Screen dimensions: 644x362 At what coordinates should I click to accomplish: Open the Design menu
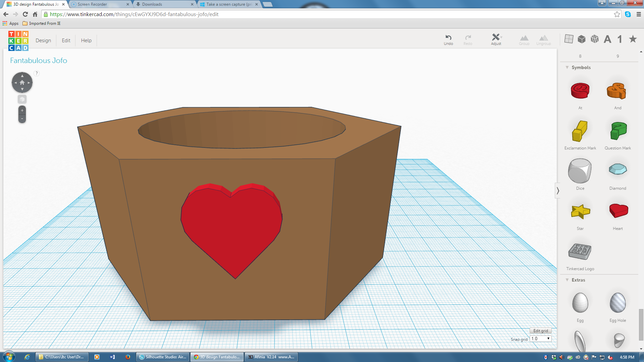[x=43, y=41]
